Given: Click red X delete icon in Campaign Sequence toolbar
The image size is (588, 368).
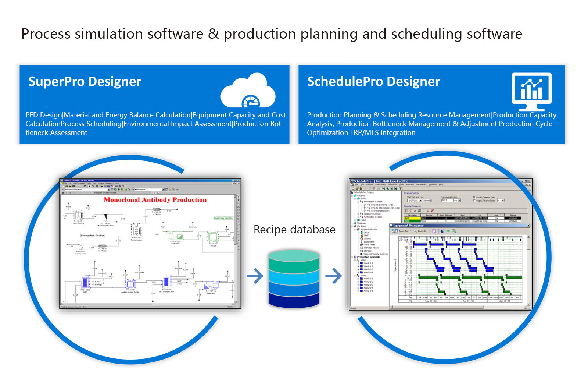Looking at the screenshot, I should tap(415, 211).
